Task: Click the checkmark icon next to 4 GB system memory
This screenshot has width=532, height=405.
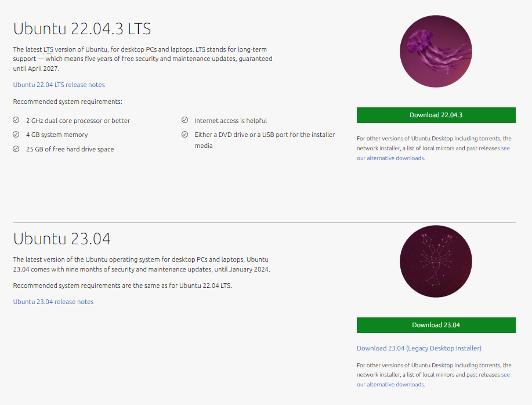Action: point(16,134)
